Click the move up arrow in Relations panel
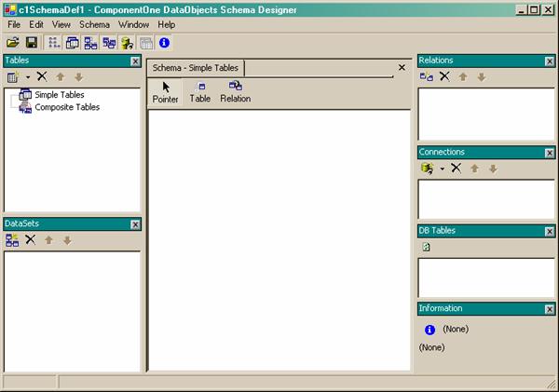 tap(463, 77)
